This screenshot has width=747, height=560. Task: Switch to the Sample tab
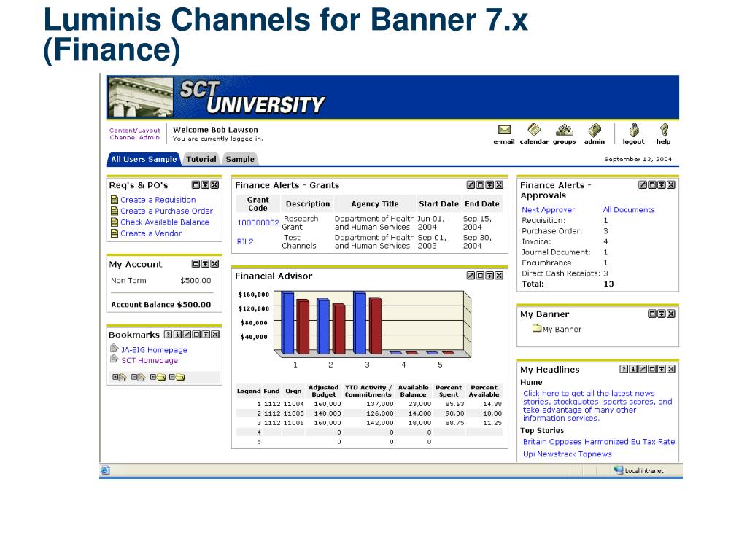pyautogui.click(x=239, y=159)
